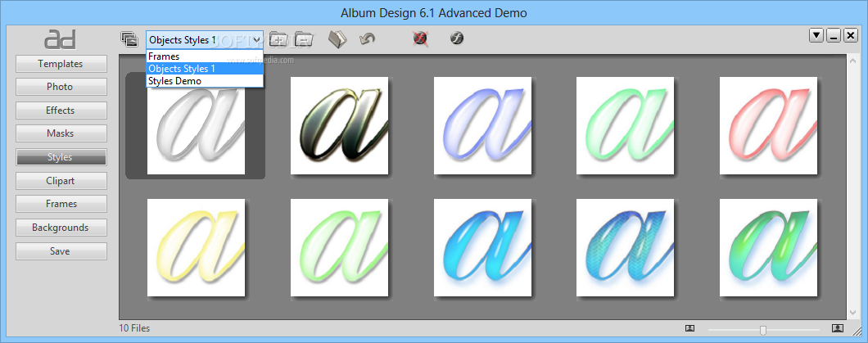Close the Album Design window
Viewport: 868px width, 343px height.
point(850,36)
